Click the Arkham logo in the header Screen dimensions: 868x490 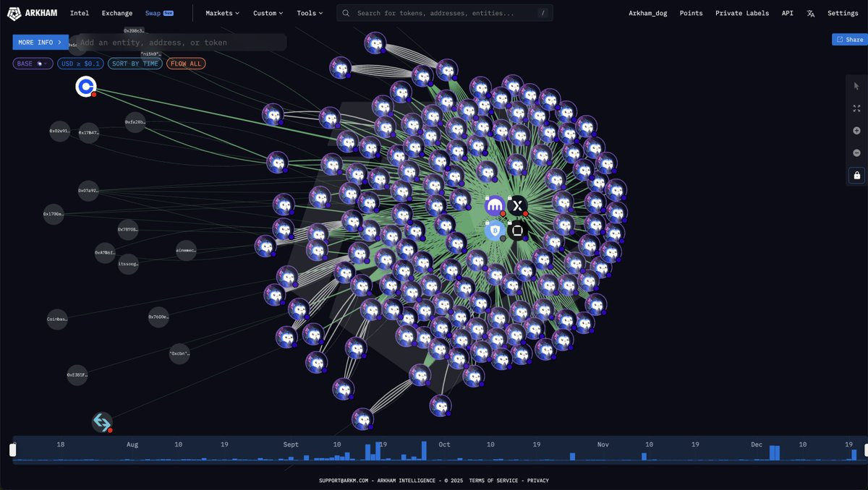[x=33, y=13]
